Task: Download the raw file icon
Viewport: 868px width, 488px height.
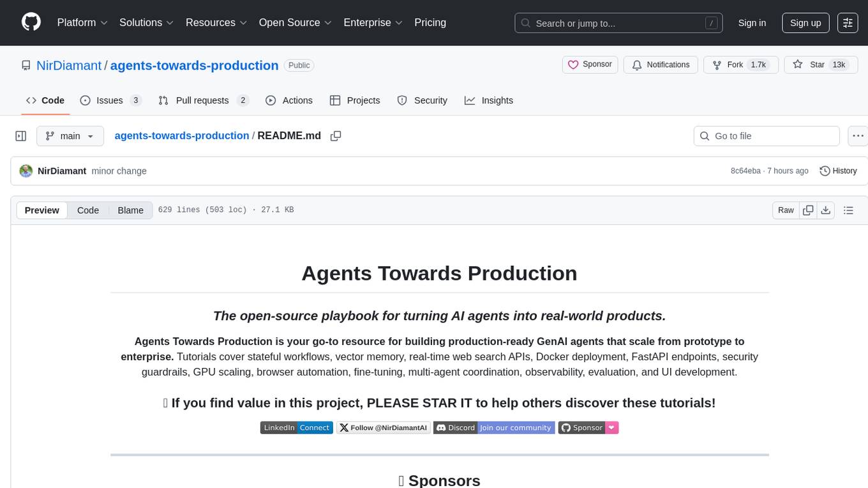Action: pyautogui.click(x=825, y=210)
